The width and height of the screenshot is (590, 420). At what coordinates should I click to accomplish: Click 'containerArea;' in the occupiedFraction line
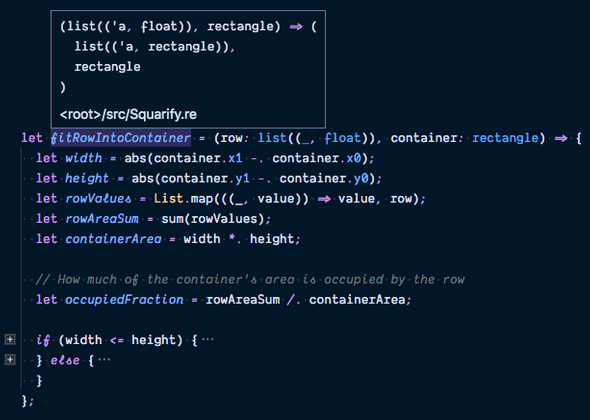click(x=360, y=300)
